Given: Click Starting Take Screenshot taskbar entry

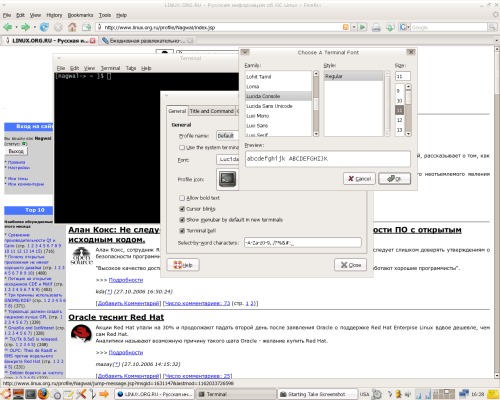Looking at the screenshot, I should coord(317,394).
